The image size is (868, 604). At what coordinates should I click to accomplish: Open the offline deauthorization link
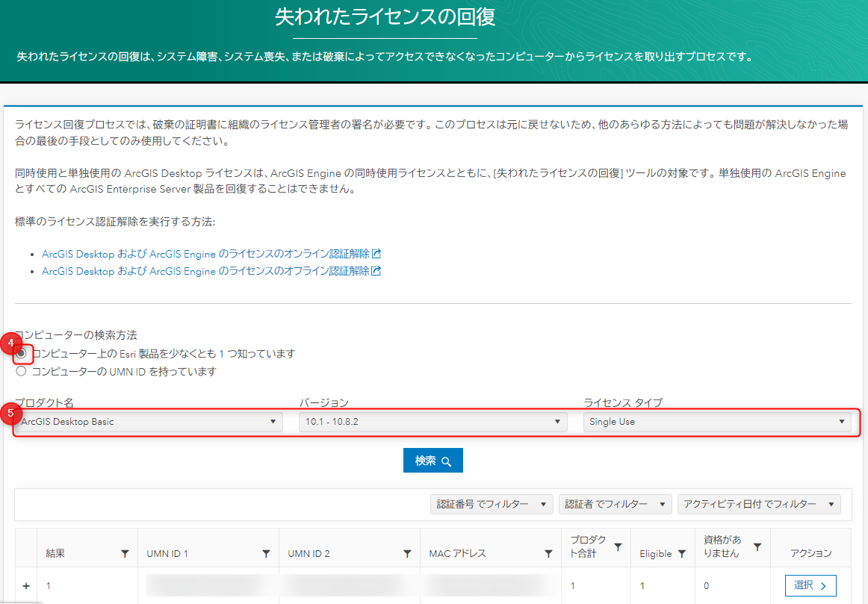click(211, 271)
